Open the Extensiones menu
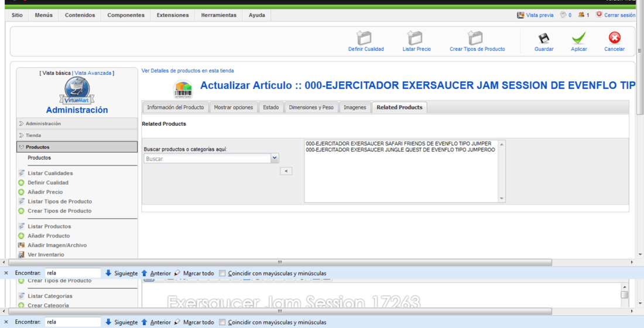The width and height of the screenshot is (644, 328). pyautogui.click(x=173, y=15)
